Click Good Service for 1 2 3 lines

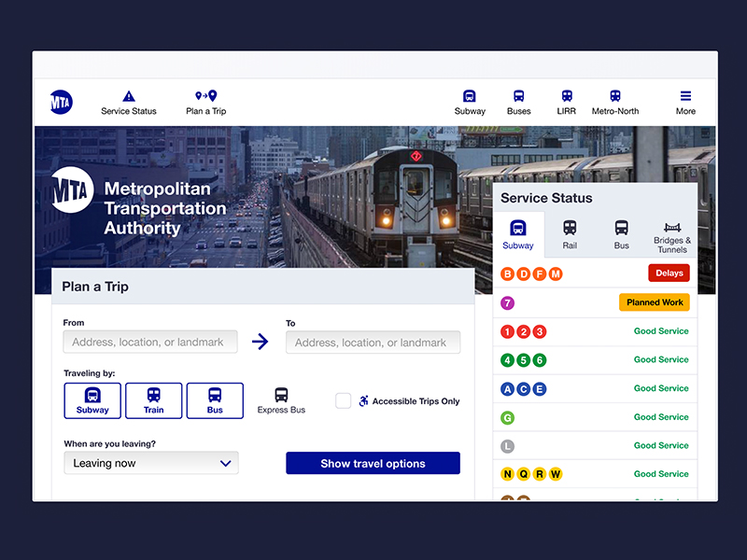[661, 331]
